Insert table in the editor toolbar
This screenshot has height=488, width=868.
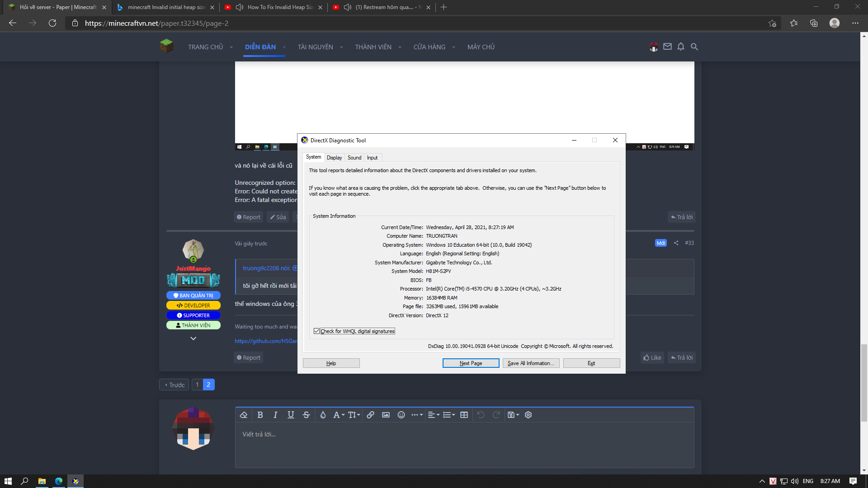464,415
